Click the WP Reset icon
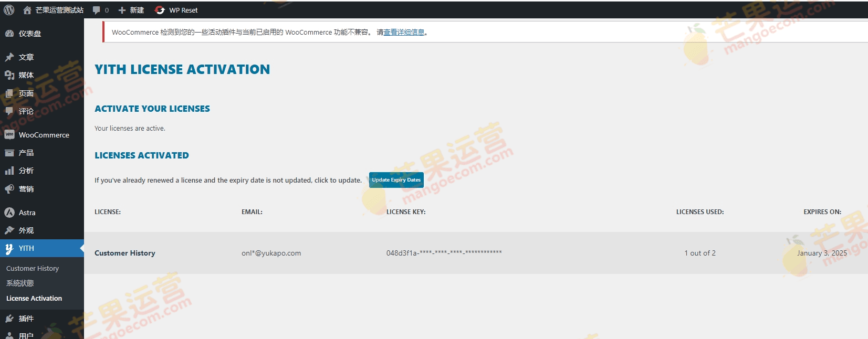868x339 pixels. [160, 10]
